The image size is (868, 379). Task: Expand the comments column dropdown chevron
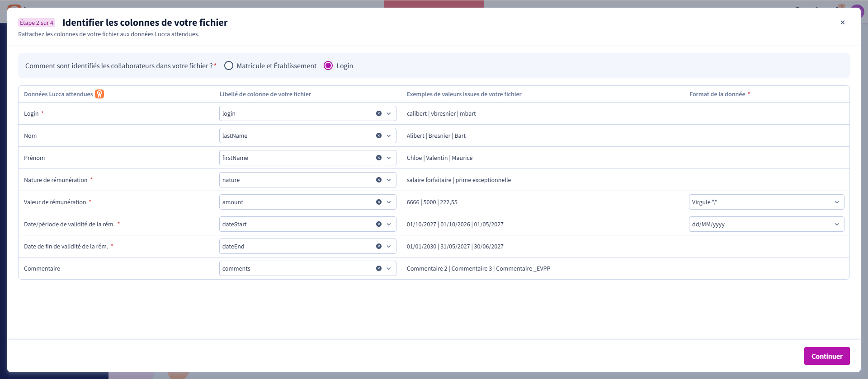(389, 268)
